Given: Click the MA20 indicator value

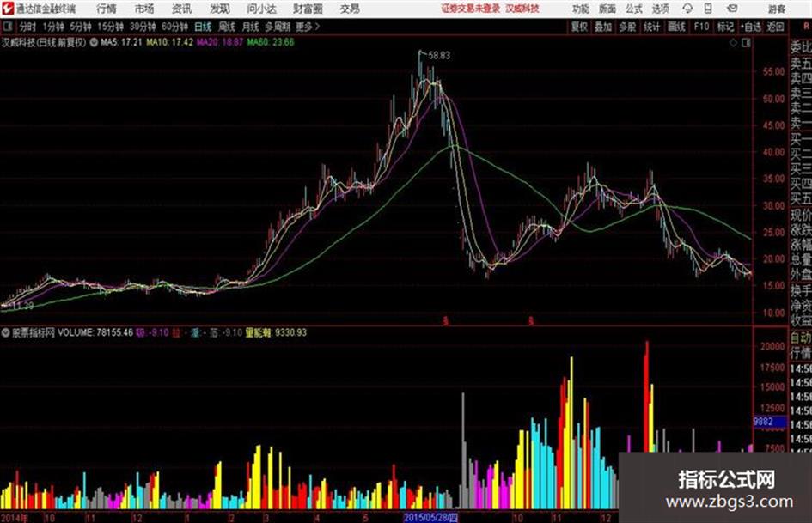Looking at the screenshot, I should (220, 42).
